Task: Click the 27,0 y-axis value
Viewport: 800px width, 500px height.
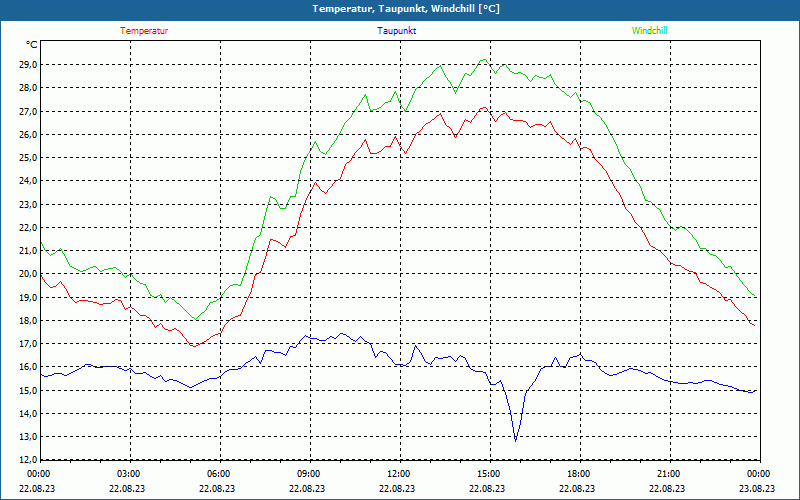Action: pyautogui.click(x=28, y=111)
